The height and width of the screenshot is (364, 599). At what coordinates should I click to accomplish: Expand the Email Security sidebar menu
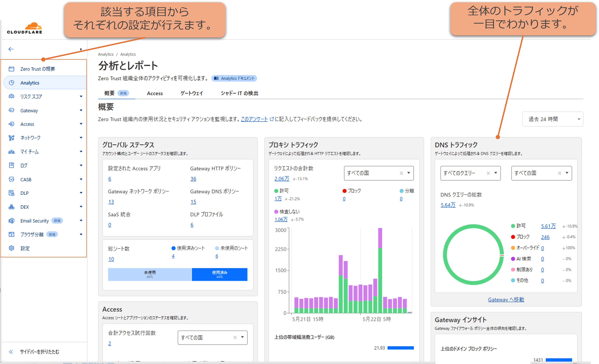81,221
